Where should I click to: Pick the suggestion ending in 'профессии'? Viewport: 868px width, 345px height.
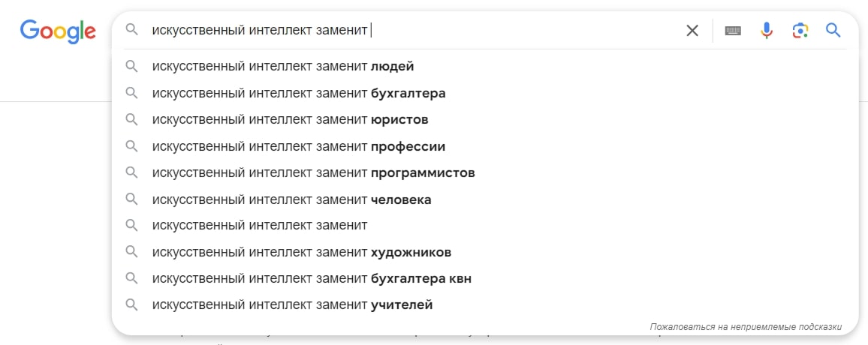pos(479,146)
